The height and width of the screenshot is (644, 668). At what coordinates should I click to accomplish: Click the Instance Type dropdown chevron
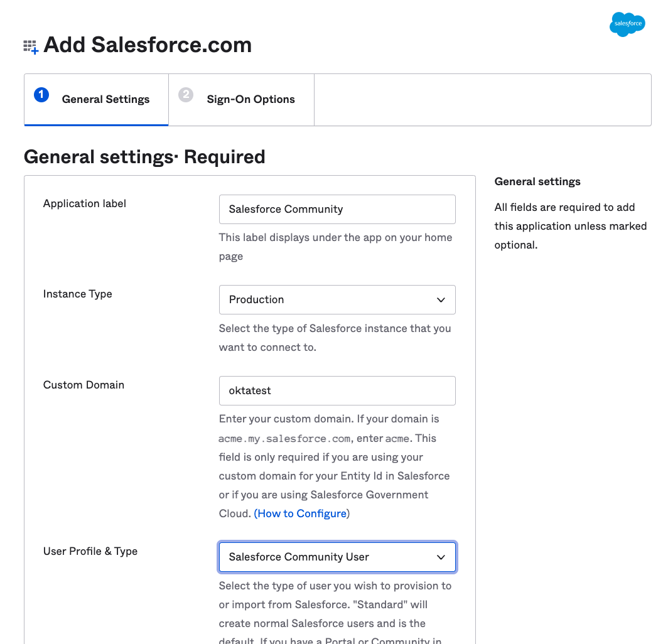(441, 299)
